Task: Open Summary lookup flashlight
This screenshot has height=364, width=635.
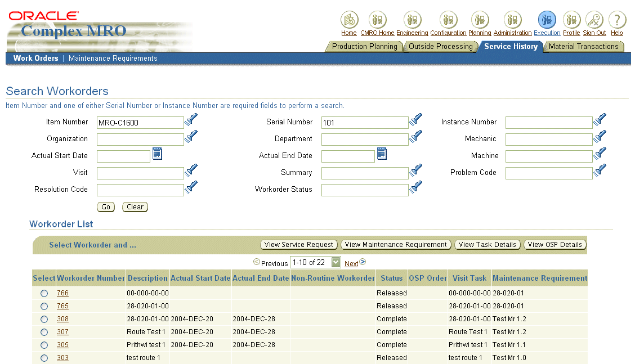Action: point(416,170)
